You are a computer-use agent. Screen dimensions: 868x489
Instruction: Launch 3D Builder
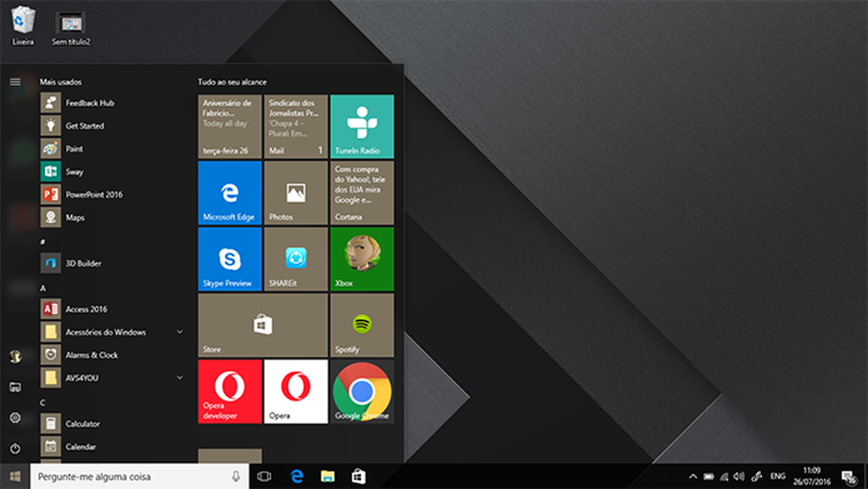click(111, 263)
